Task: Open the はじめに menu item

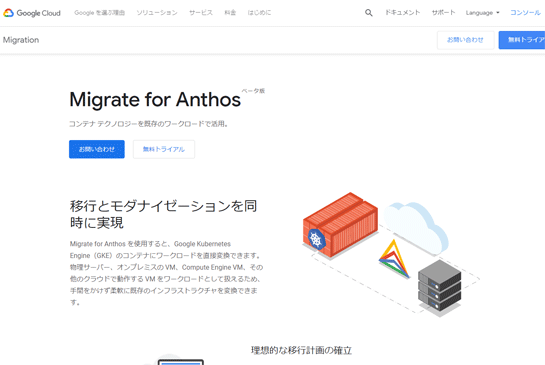Action: [x=259, y=13]
